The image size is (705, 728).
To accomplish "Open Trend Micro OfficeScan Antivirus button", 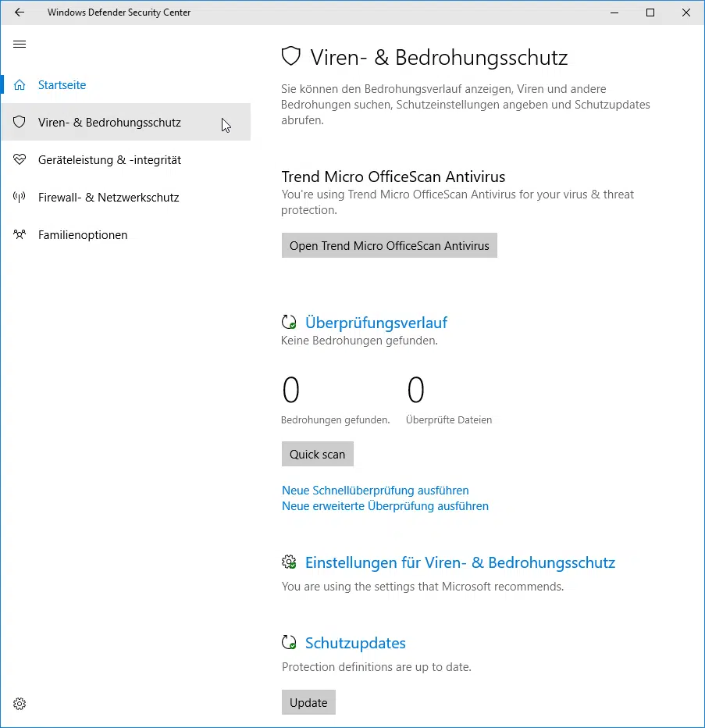I will pyautogui.click(x=389, y=245).
